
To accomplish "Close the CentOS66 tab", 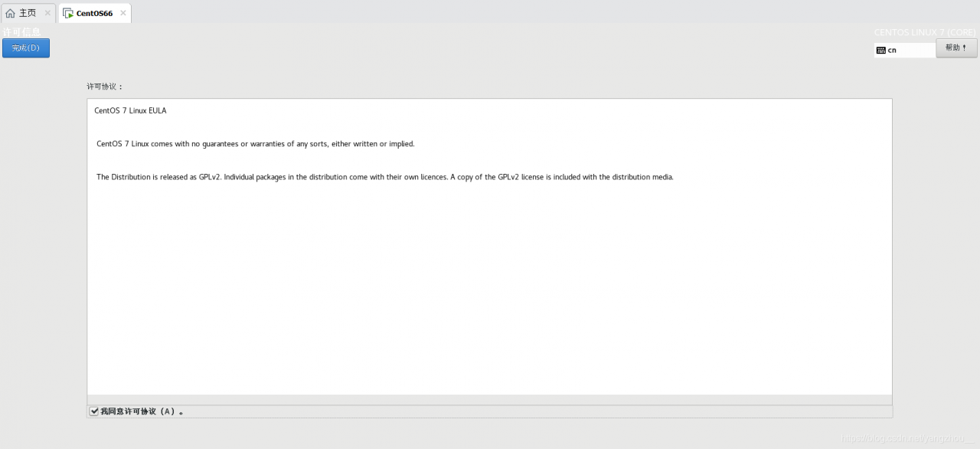I will [x=123, y=13].
